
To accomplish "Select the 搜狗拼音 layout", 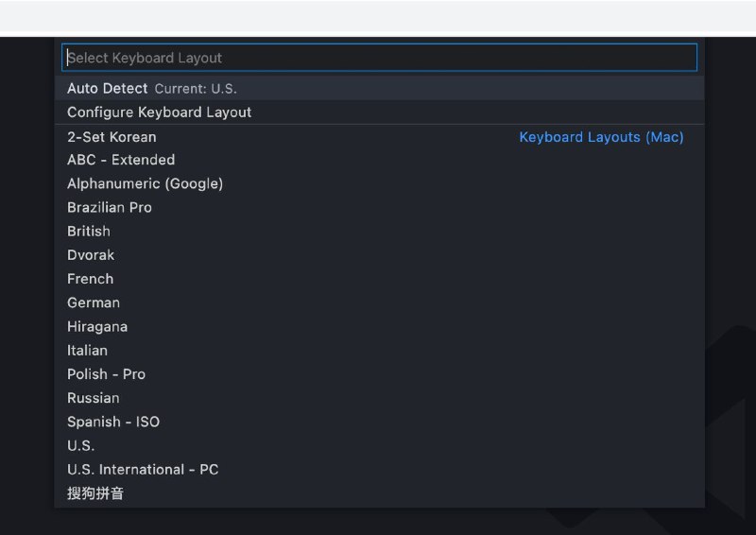I will pos(95,493).
